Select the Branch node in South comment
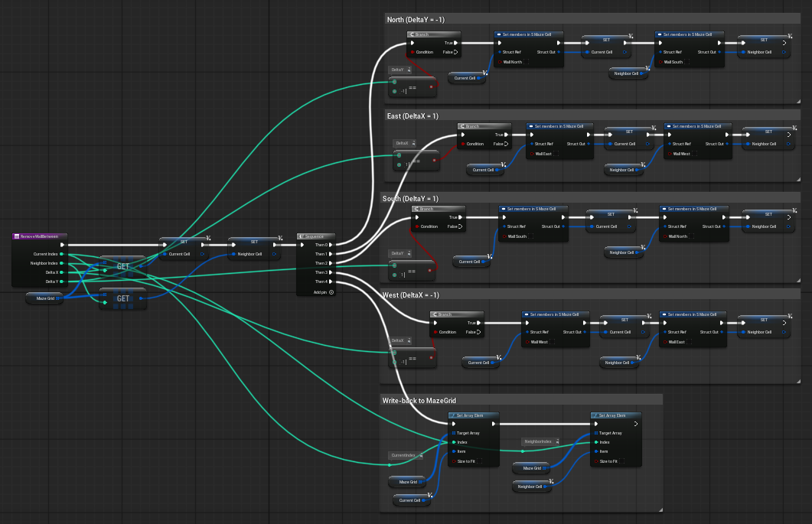 tap(439, 218)
